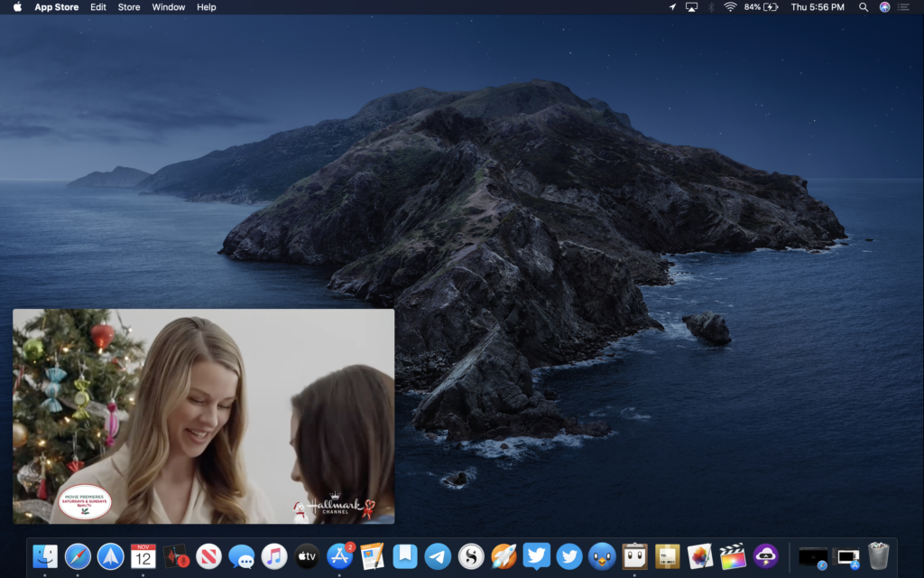Open the Store menu

pos(129,7)
